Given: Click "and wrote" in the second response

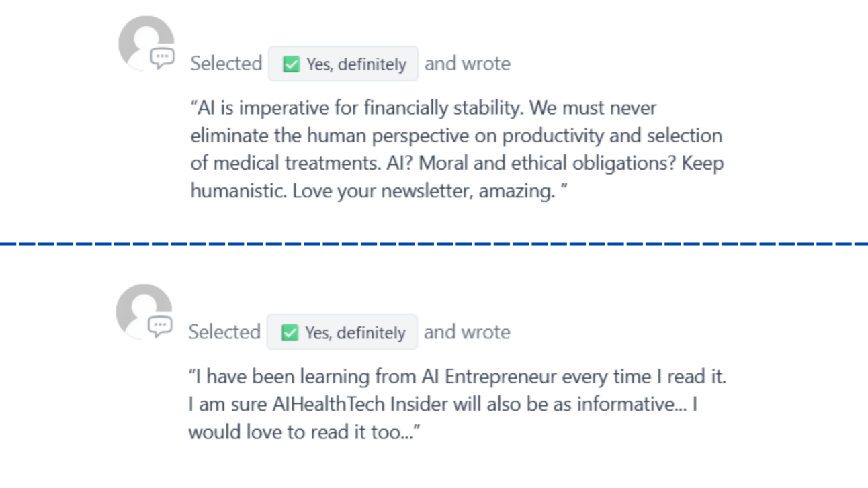Looking at the screenshot, I should (467, 332).
